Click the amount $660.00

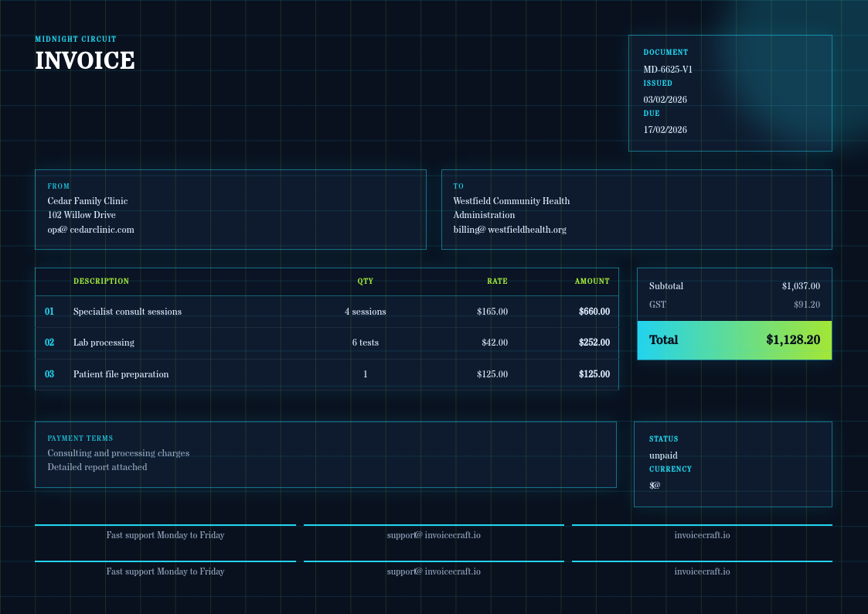click(x=594, y=312)
